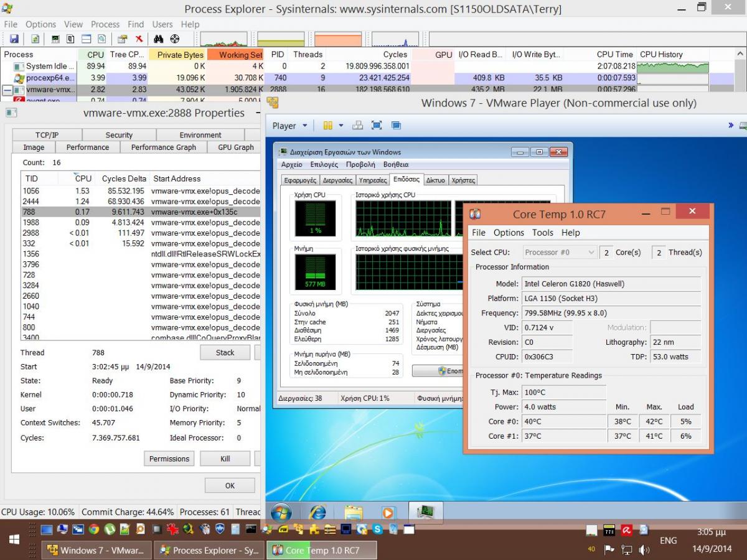Click the red Avira tray icon
Screen dimensions: 747x560
point(627,530)
